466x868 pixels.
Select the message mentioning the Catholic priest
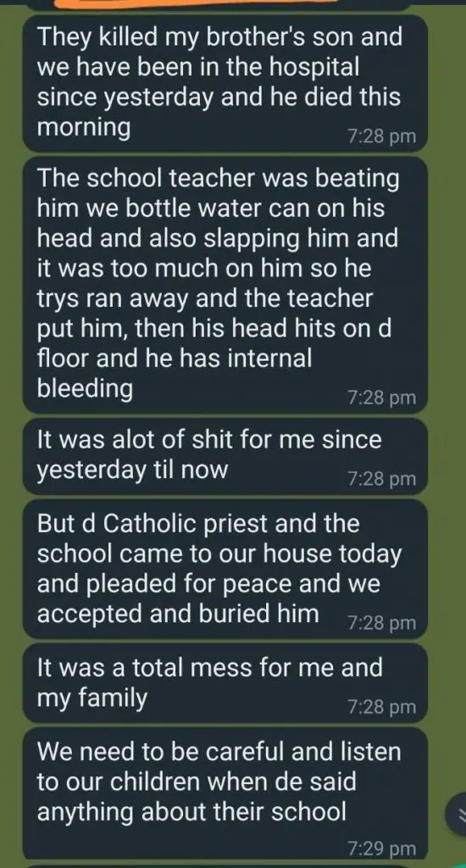pos(225,569)
